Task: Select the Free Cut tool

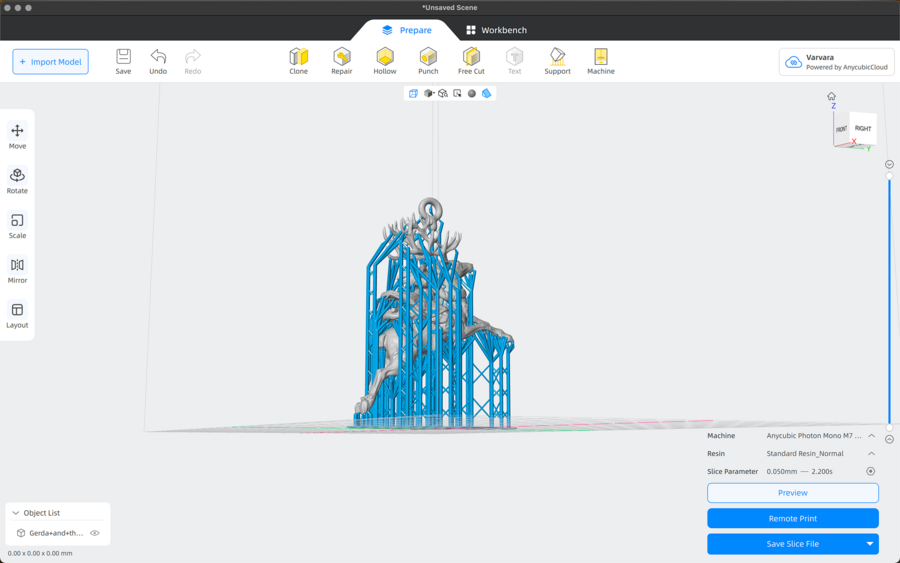Action: [471, 61]
